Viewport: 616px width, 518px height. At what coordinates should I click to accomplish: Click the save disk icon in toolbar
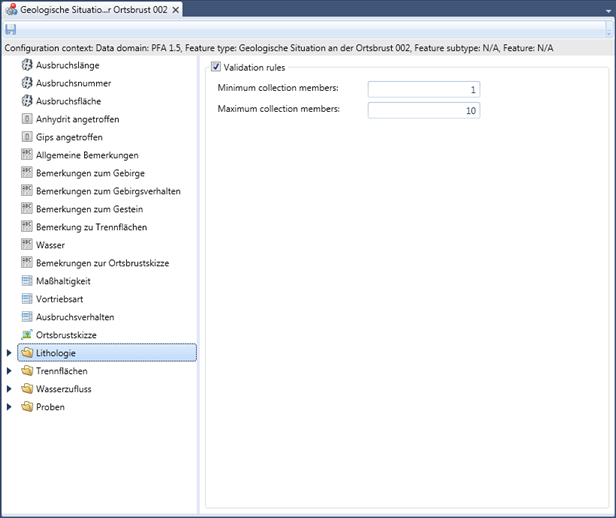[11, 30]
